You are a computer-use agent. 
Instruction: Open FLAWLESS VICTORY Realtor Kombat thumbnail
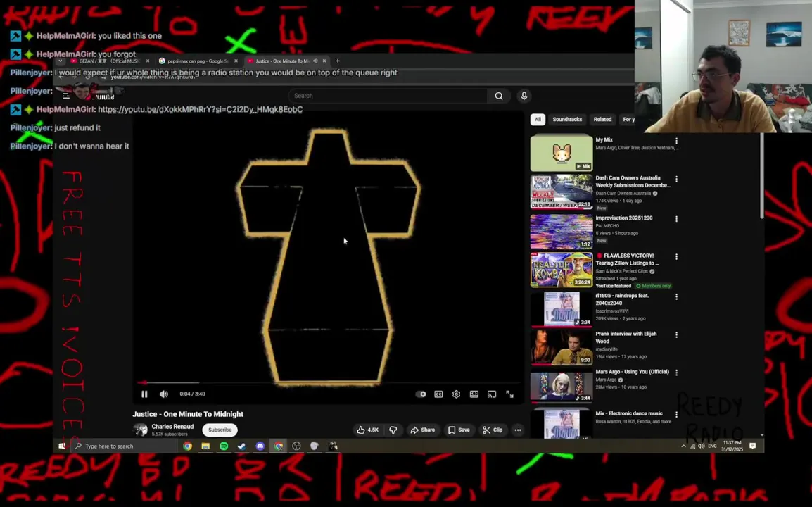(x=562, y=270)
